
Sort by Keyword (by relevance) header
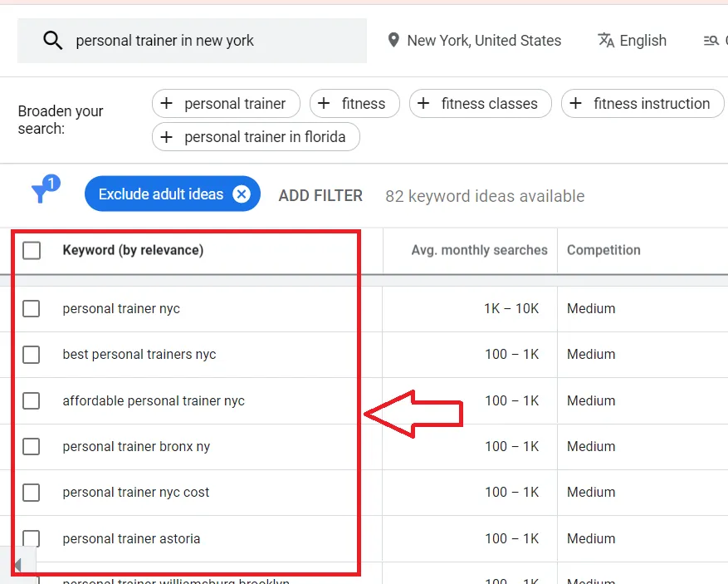click(133, 250)
